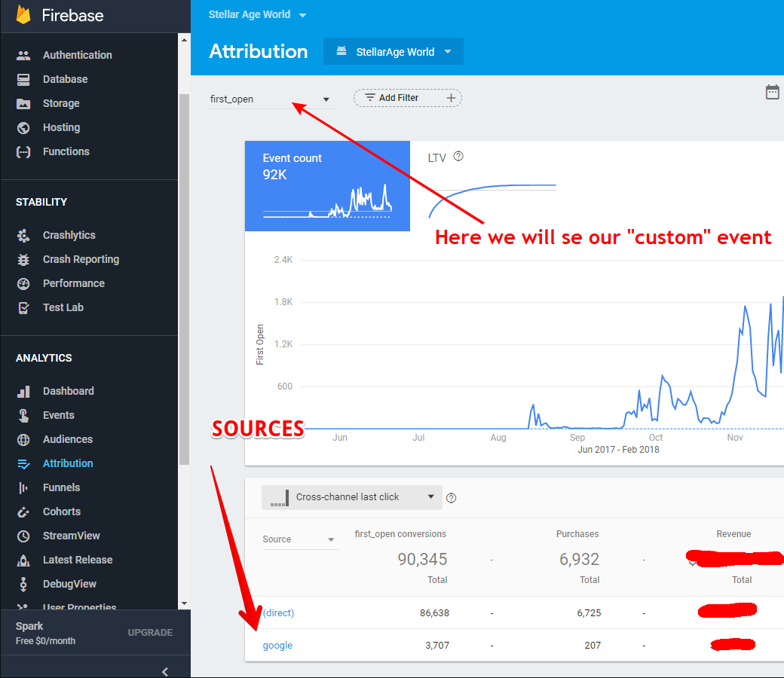Click the 86,638 value in direct row
This screenshot has width=784, height=678.
434,613
